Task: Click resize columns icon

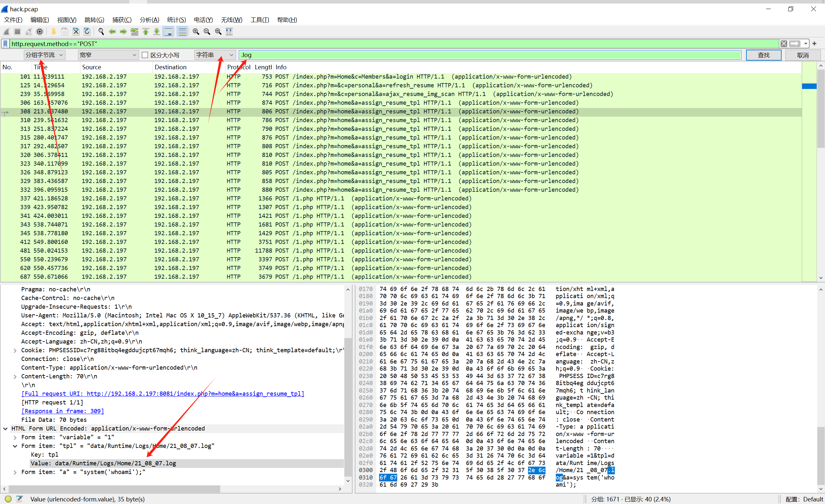Action: [229, 32]
